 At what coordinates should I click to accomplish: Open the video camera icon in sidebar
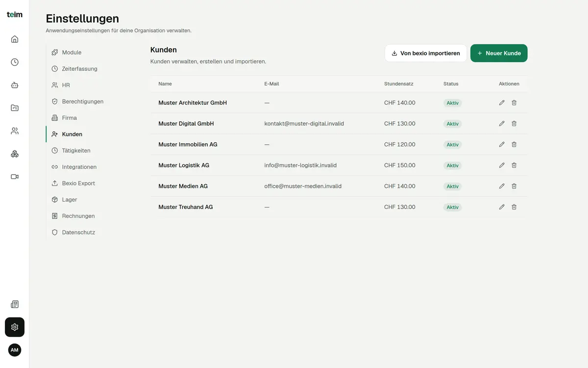[15, 177]
